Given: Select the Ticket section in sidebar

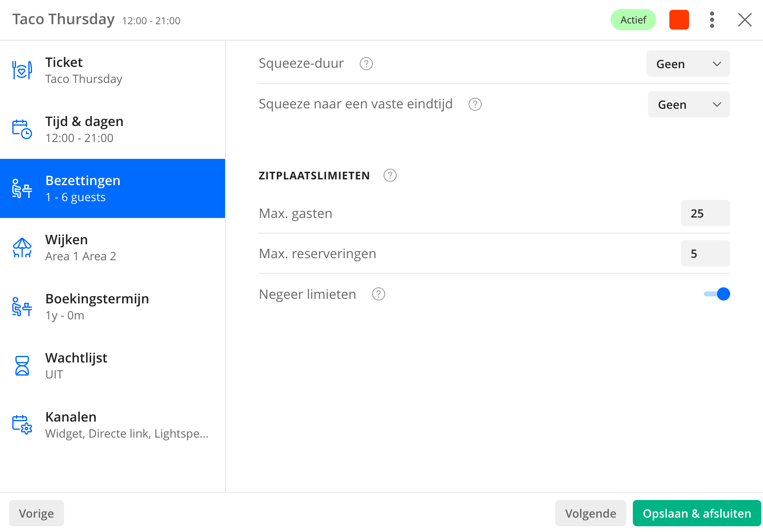Looking at the screenshot, I should (113, 70).
